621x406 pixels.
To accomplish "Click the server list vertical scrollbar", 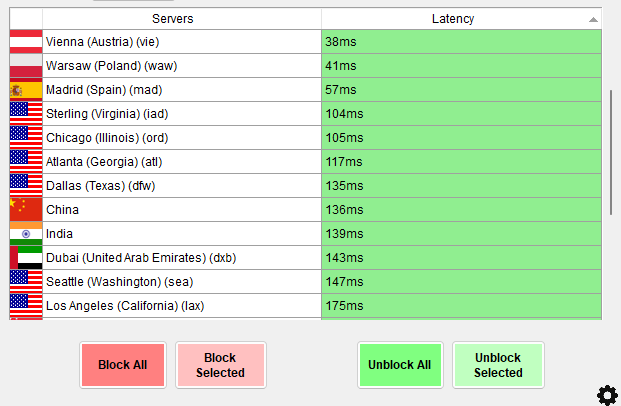I will pyautogui.click(x=611, y=152).
